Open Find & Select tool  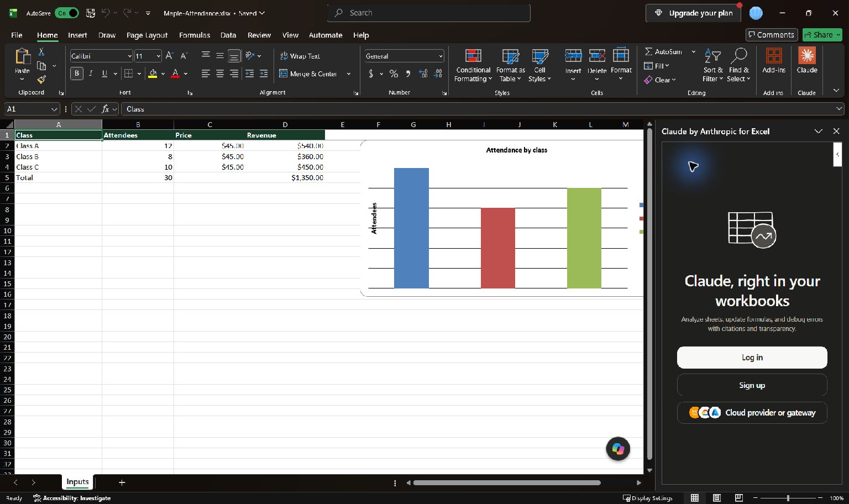[739, 66]
